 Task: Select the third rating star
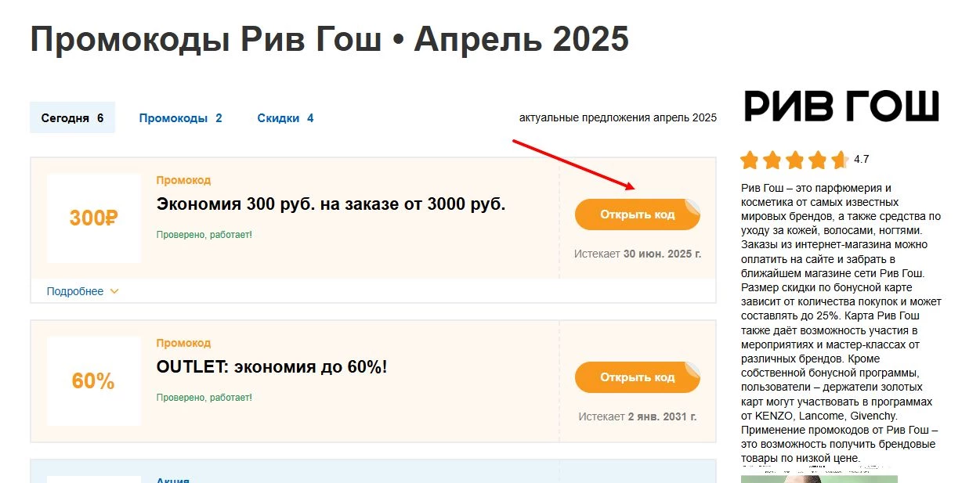pos(795,160)
